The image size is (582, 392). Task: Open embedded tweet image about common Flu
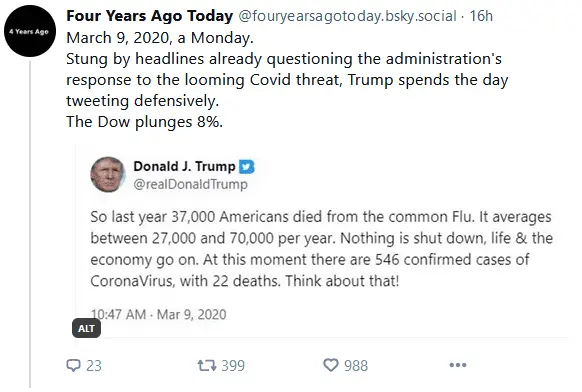321,241
